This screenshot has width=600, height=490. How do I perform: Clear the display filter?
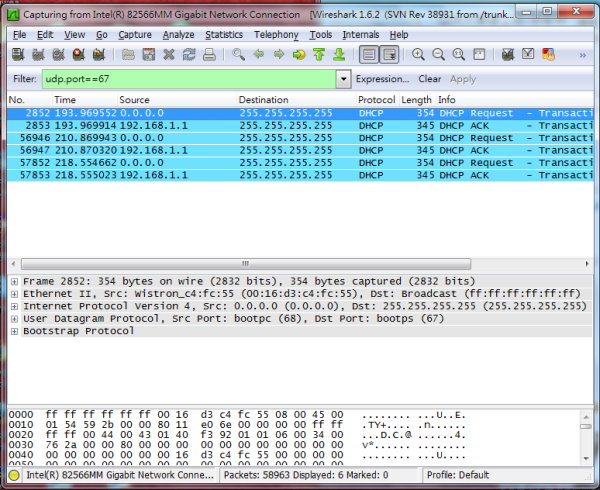[x=429, y=78]
